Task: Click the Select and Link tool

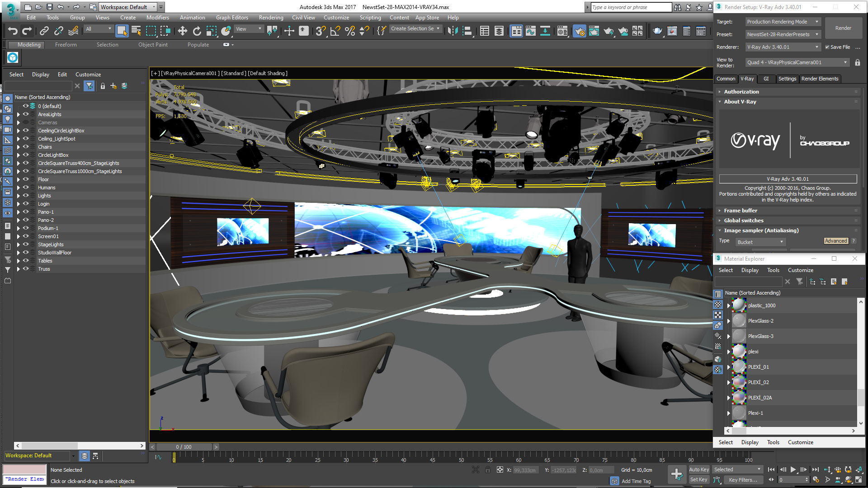Action: [x=44, y=31]
